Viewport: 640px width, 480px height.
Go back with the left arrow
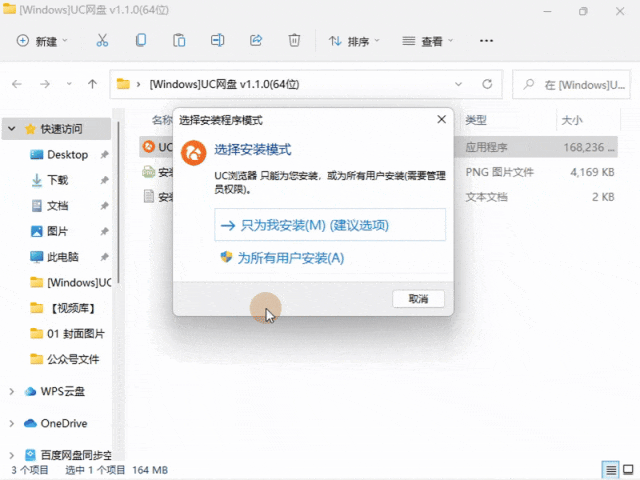pyautogui.click(x=17, y=84)
